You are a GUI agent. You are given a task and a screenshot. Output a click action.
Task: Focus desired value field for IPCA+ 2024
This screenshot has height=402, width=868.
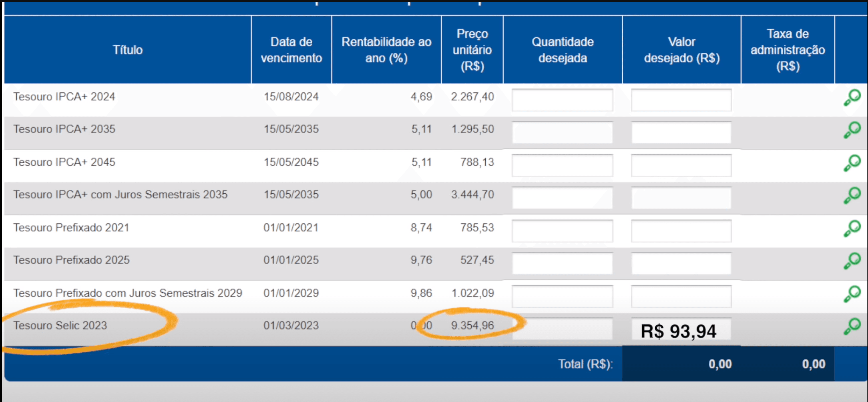[681, 100]
